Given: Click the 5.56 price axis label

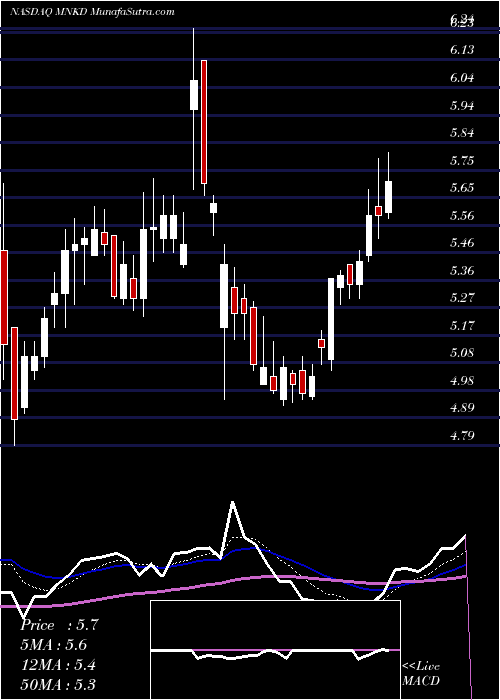Looking at the screenshot, I should (462, 216).
